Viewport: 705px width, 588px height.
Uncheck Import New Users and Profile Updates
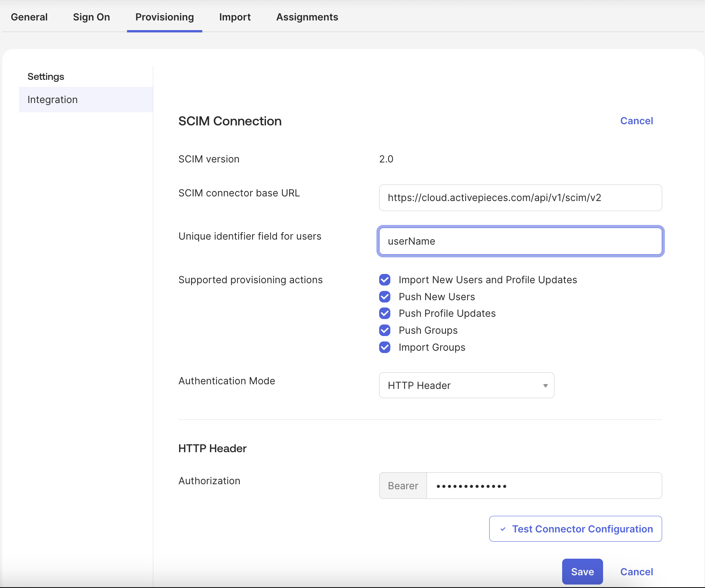click(385, 280)
